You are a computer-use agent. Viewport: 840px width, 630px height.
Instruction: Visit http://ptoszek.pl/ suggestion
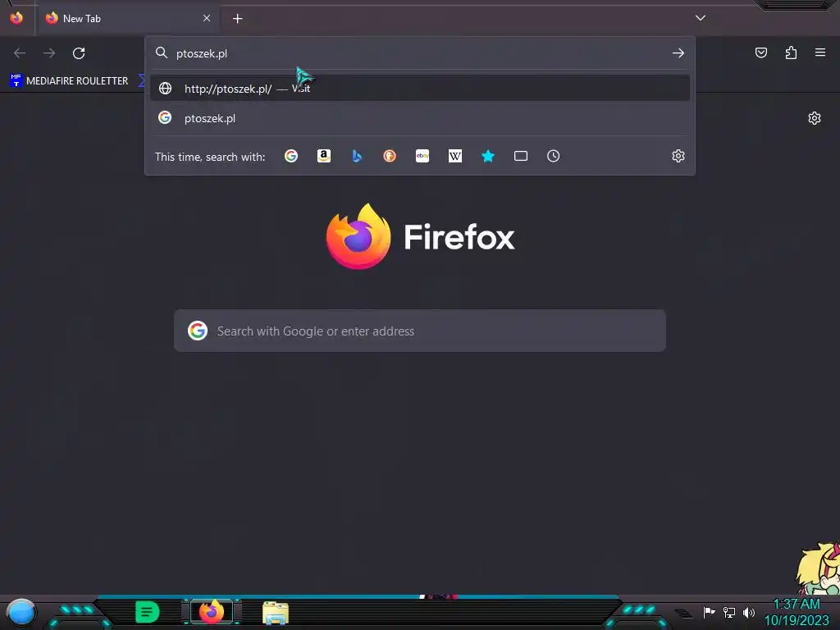[x=420, y=89]
